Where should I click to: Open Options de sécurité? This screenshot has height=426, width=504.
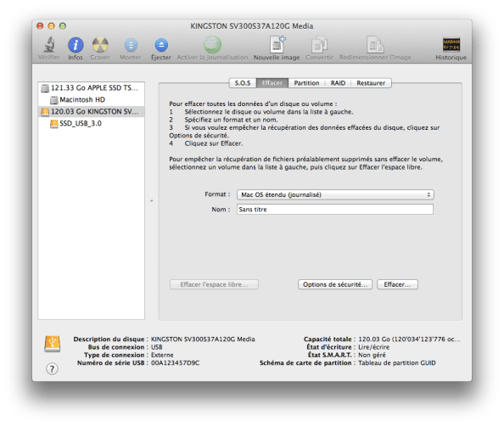click(x=335, y=284)
